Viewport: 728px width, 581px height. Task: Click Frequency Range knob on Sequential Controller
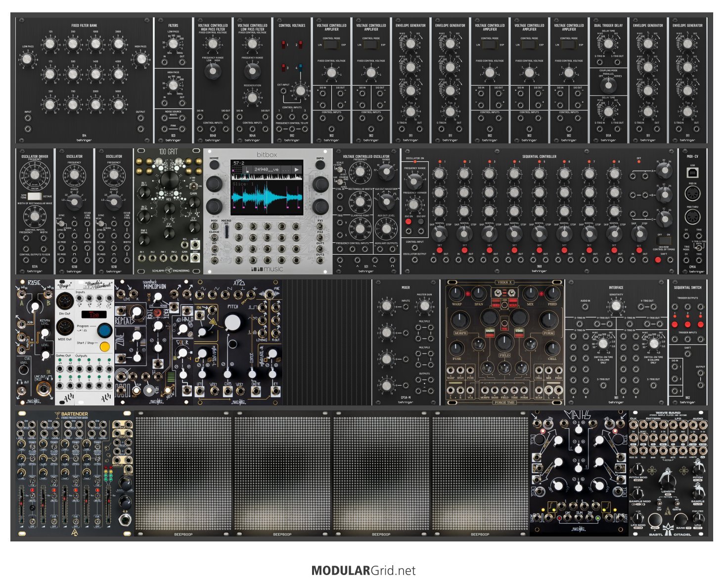point(414,181)
